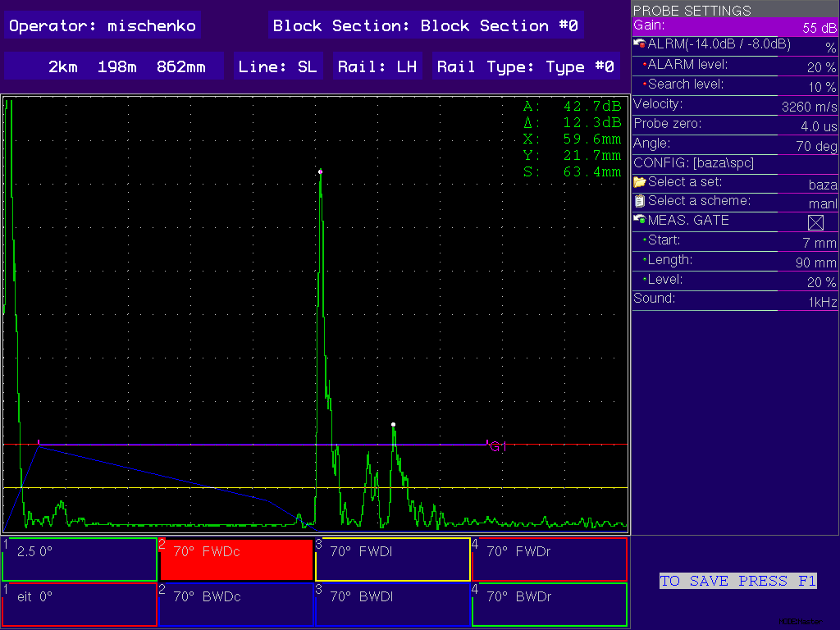Viewport: 840px width, 630px height.
Task: Select the gate Start 7 mm value
Action: point(735,241)
